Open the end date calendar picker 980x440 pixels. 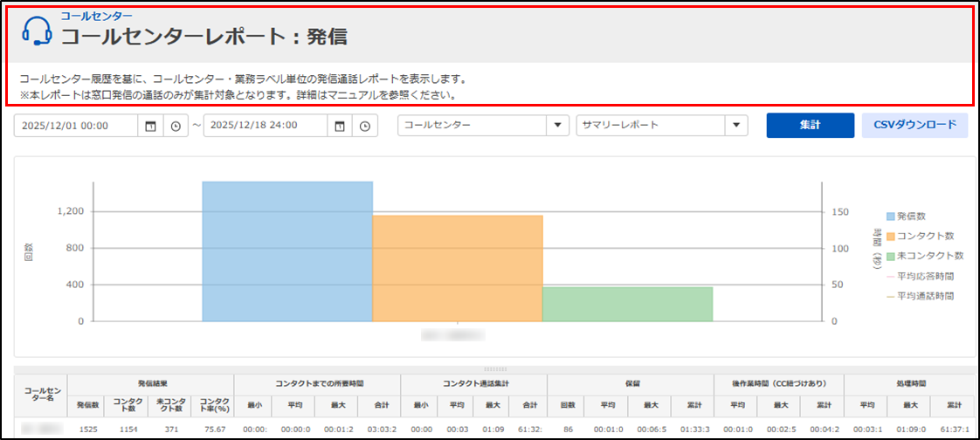(339, 126)
